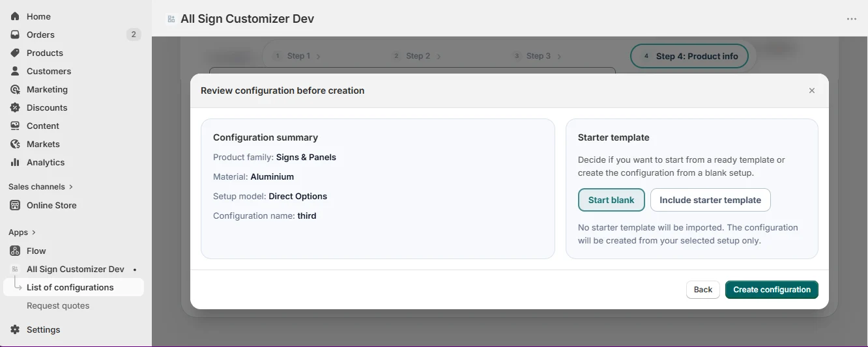868x347 pixels.
Task: Click the Marketing target icon
Action: click(x=15, y=89)
